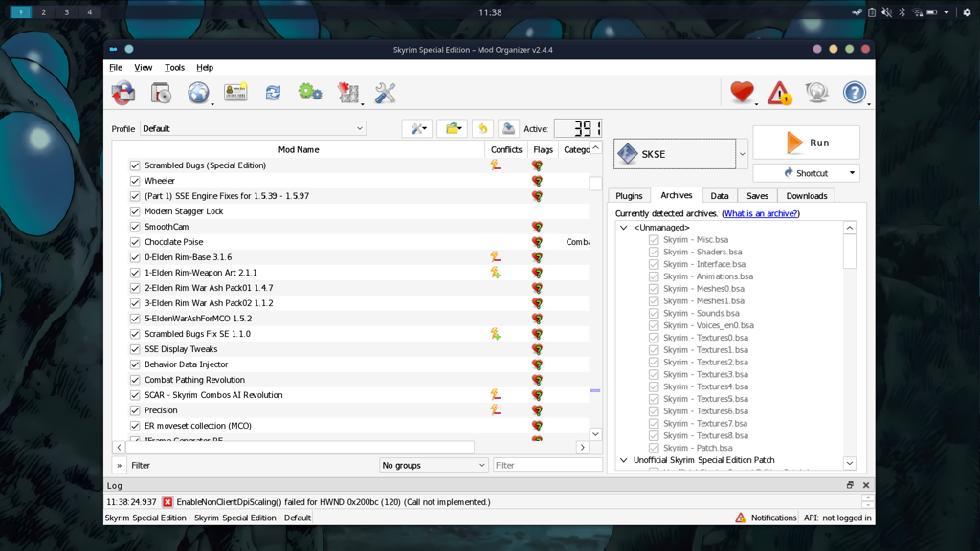Toggle Combat Pathing Revolution checkbox

[135, 380]
